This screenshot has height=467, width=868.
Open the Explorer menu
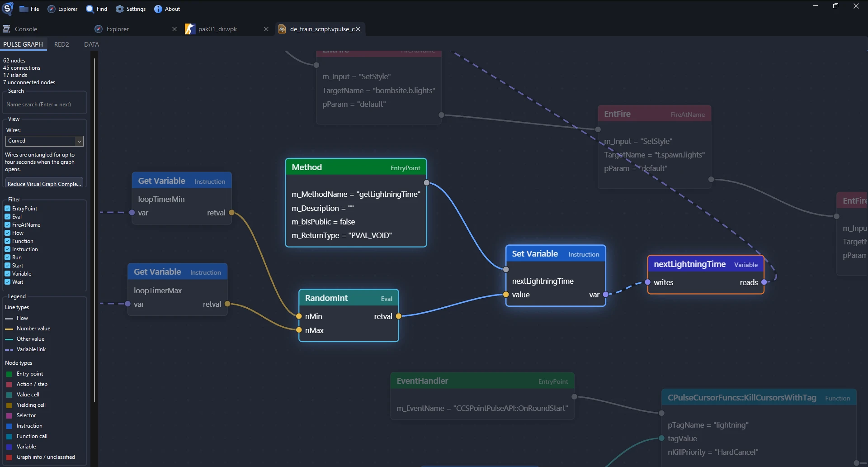[x=63, y=9]
